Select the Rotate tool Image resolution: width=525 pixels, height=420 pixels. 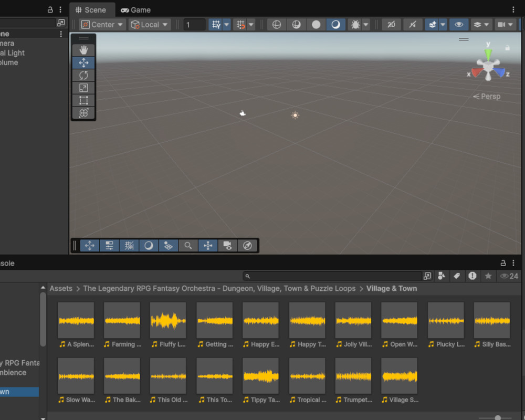click(83, 75)
